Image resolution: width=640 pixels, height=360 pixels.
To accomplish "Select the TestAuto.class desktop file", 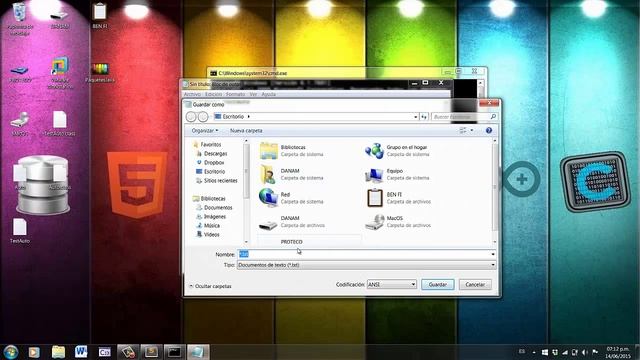I will click(x=60, y=124).
